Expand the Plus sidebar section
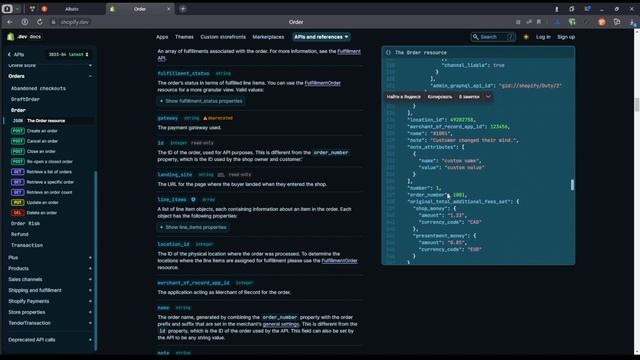The image size is (640, 360). 90,258
